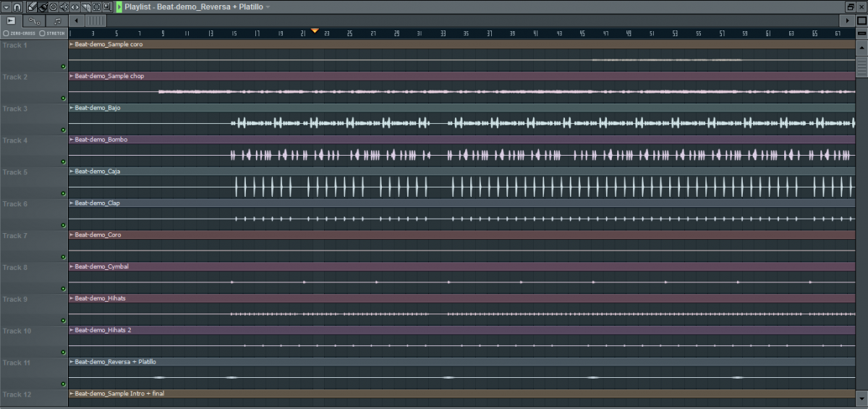Screen dimensions: 868x409
Task: Mute Track 2 with its green light
Action: (63, 98)
